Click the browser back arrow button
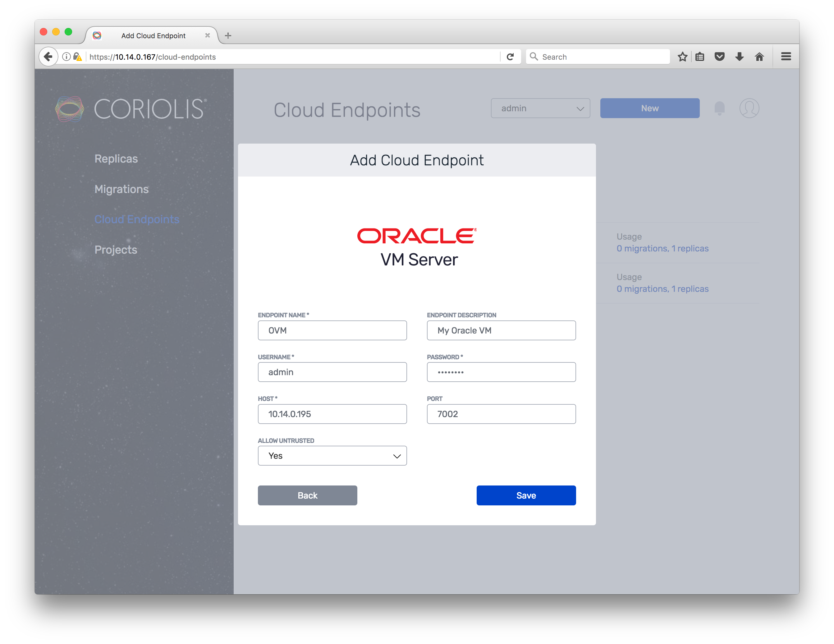Viewport: 834px width, 644px height. pyautogui.click(x=48, y=57)
